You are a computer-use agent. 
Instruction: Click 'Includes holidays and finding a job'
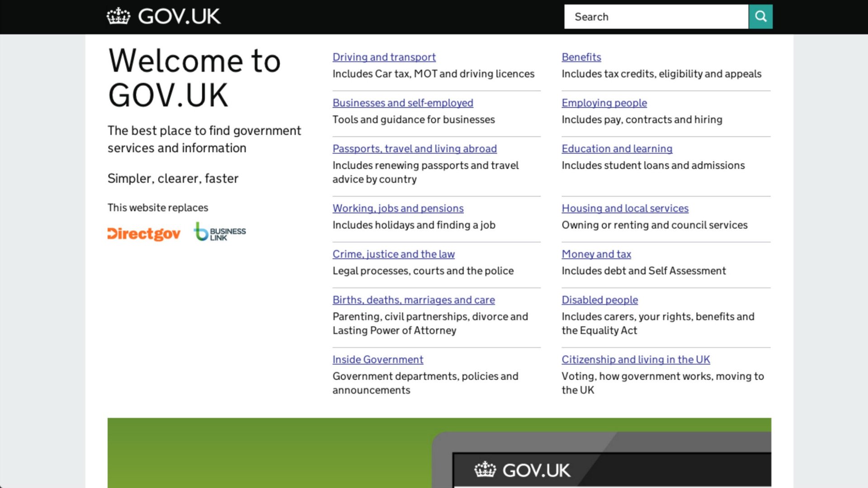(414, 225)
